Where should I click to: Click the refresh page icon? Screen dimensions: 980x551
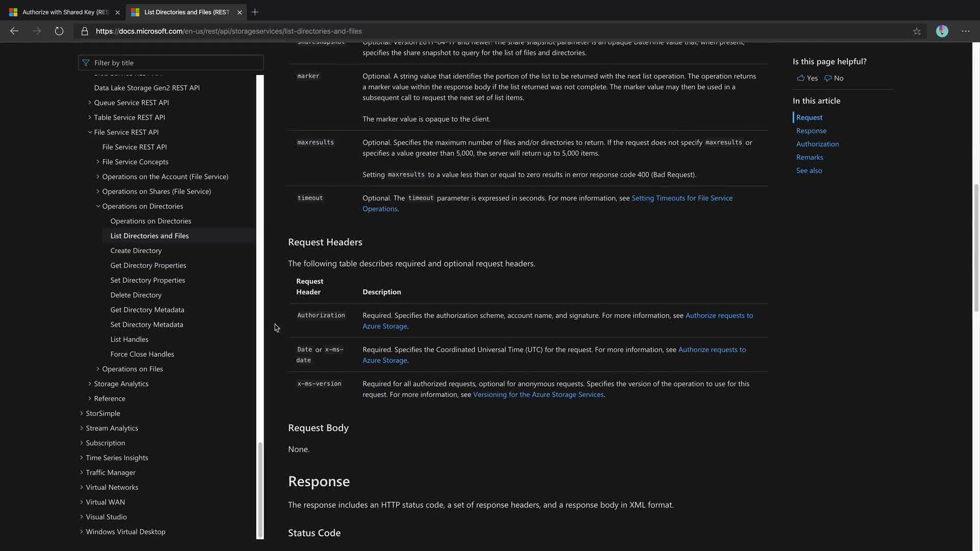pos(59,31)
